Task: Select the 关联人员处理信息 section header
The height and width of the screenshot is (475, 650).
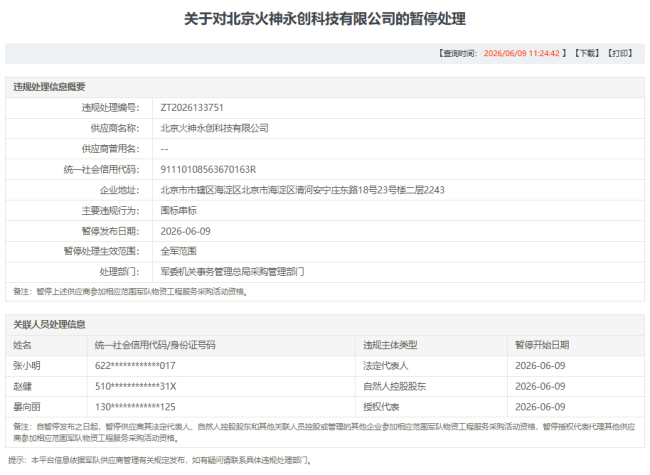Action: click(49, 325)
